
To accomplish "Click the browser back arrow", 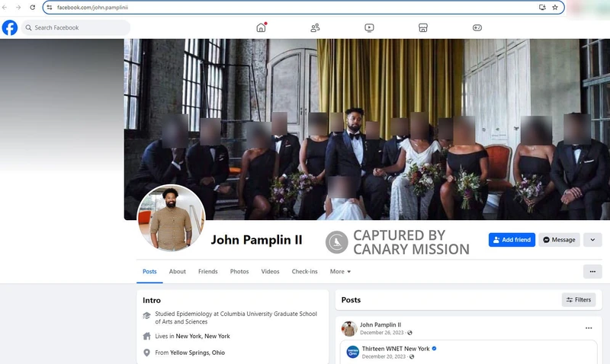I will 5,8.
